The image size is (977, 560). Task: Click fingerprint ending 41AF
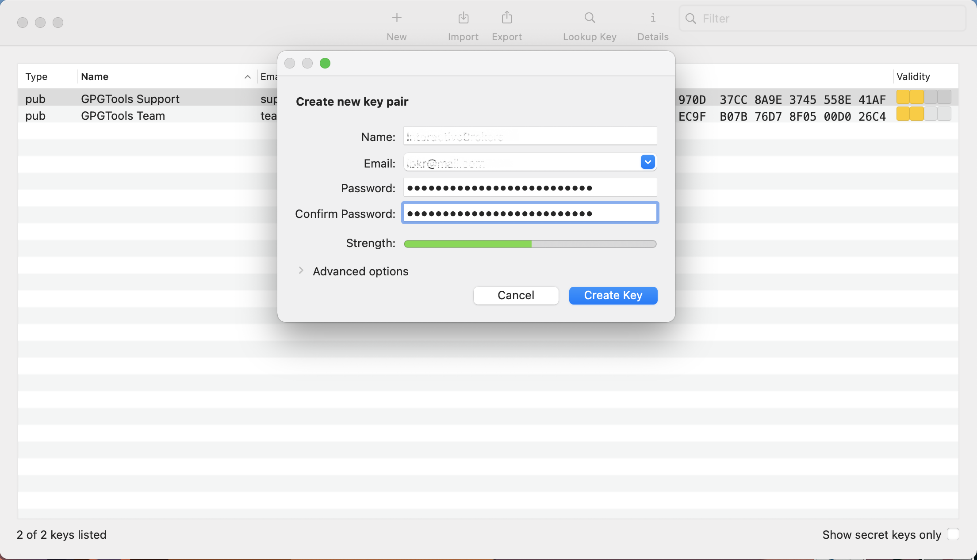click(x=782, y=99)
